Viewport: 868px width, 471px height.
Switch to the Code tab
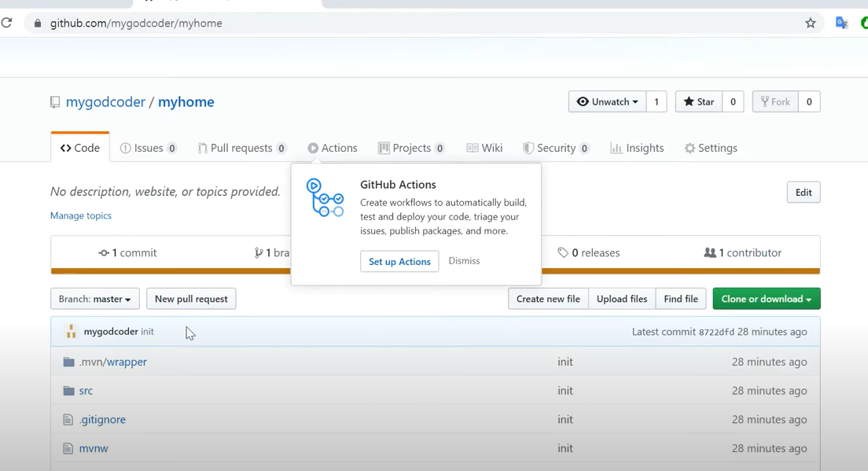(x=80, y=148)
